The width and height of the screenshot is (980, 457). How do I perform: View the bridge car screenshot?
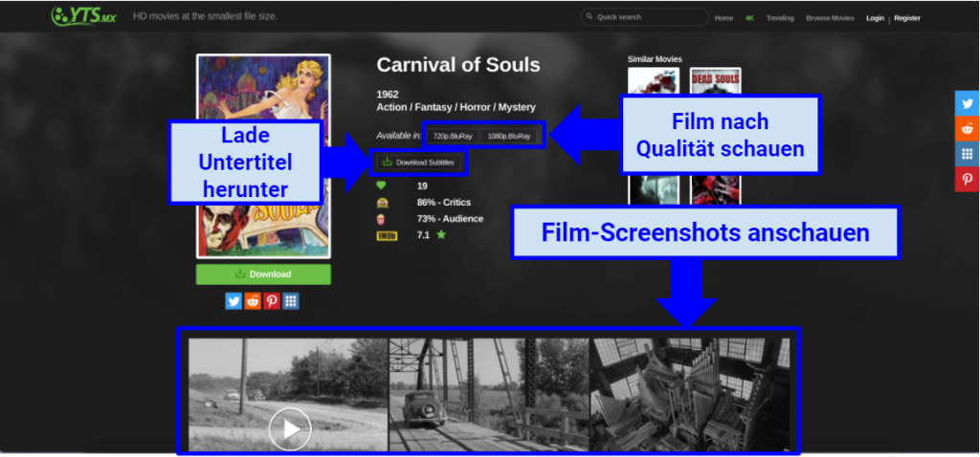489,395
